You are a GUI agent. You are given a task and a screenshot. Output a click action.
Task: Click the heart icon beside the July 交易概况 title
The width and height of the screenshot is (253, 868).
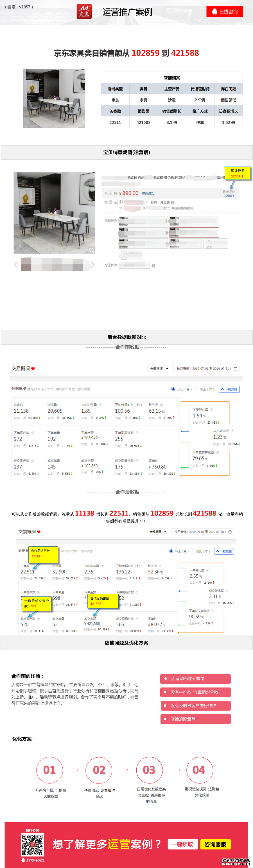tap(33, 369)
